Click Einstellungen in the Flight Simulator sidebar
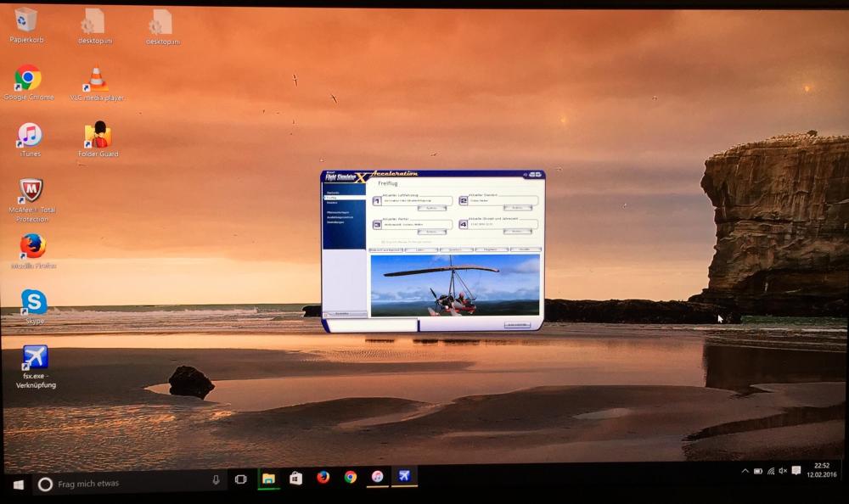The height and width of the screenshot is (504, 849). click(335, 222)
